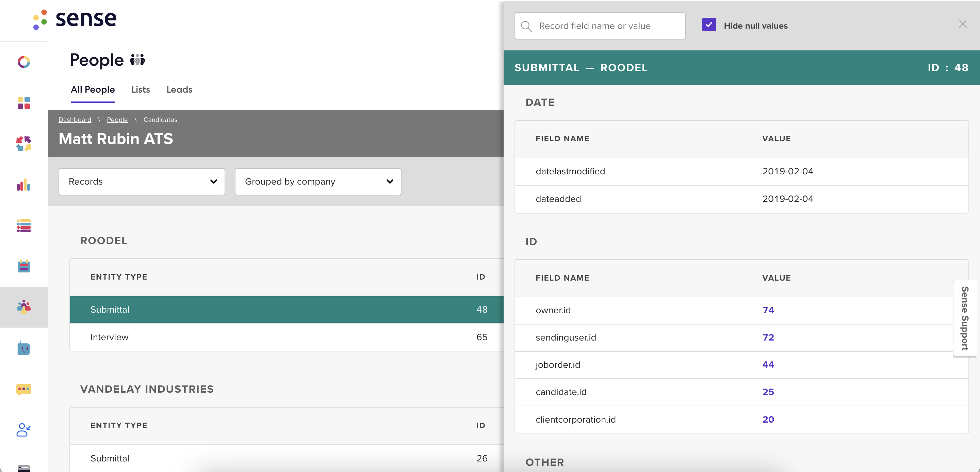Open owner.id value 74 link

pos(768,310)
